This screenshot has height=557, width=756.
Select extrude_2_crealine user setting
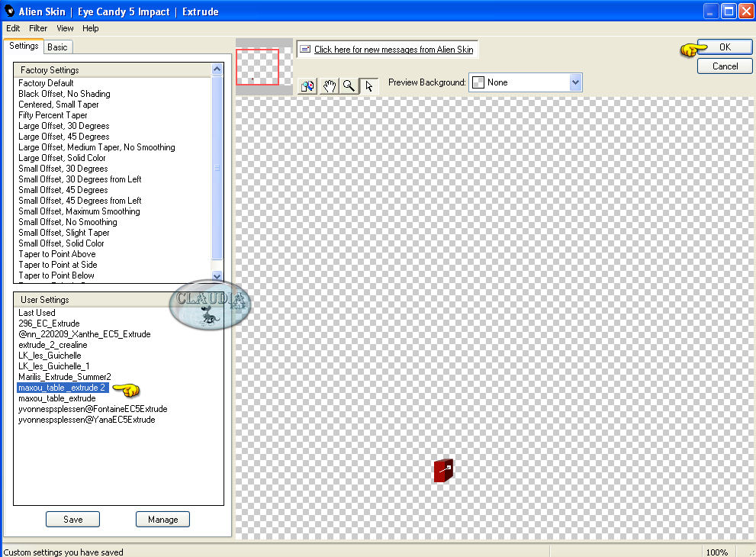click(x=53, y=345)
